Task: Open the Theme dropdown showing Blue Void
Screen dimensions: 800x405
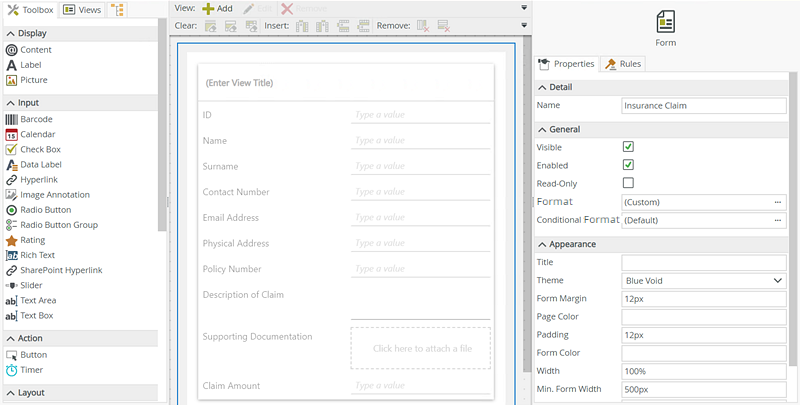Action: tap(704, 281)
